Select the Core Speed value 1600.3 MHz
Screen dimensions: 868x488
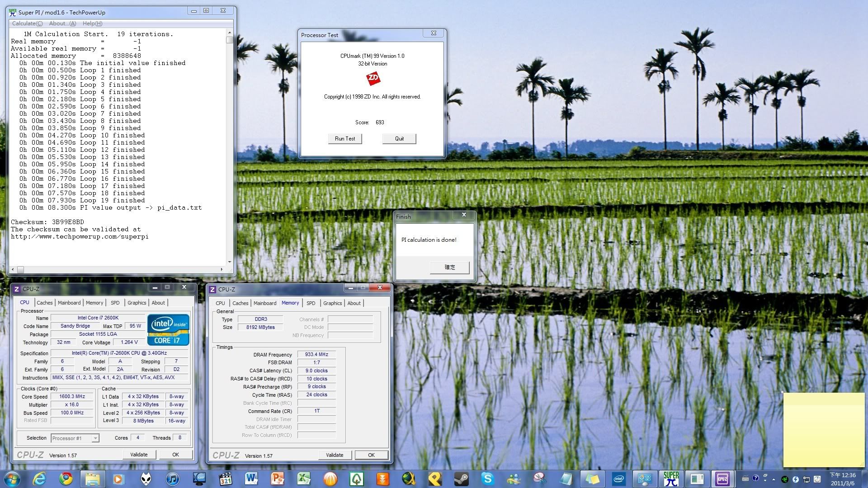pyautogui.click(x=72, y=397)
